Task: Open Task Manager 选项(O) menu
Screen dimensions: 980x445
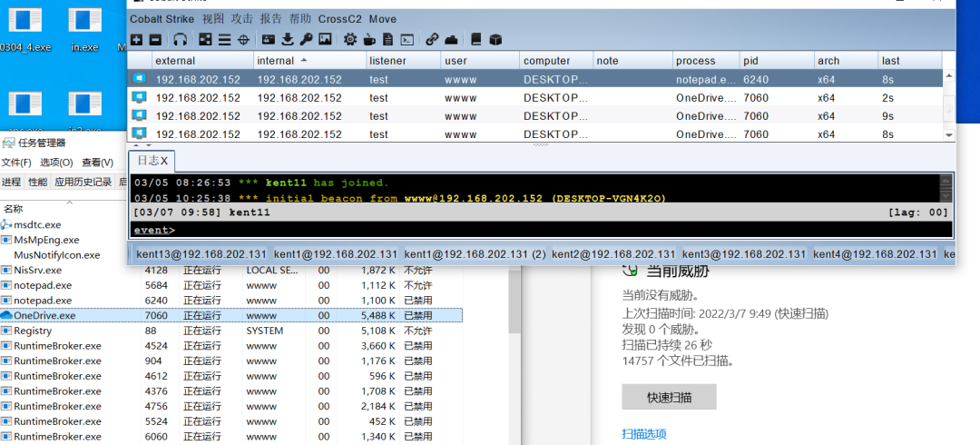Action: [x=57, y=162]
